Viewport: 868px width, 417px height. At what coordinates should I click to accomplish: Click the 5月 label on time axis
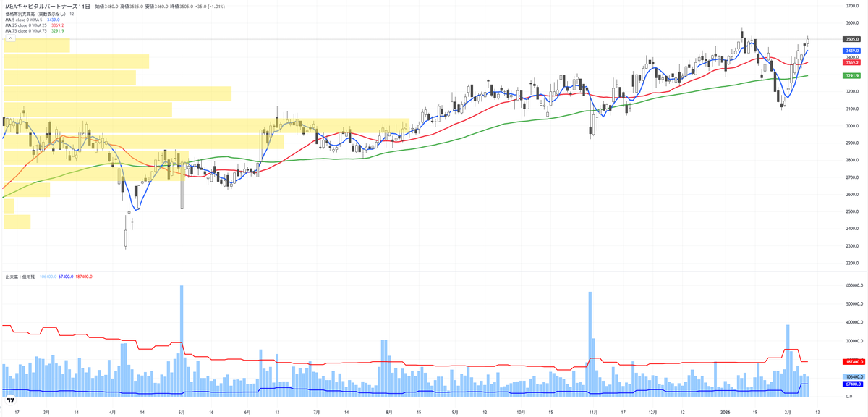pyautogui.click(x=182, y=411)
